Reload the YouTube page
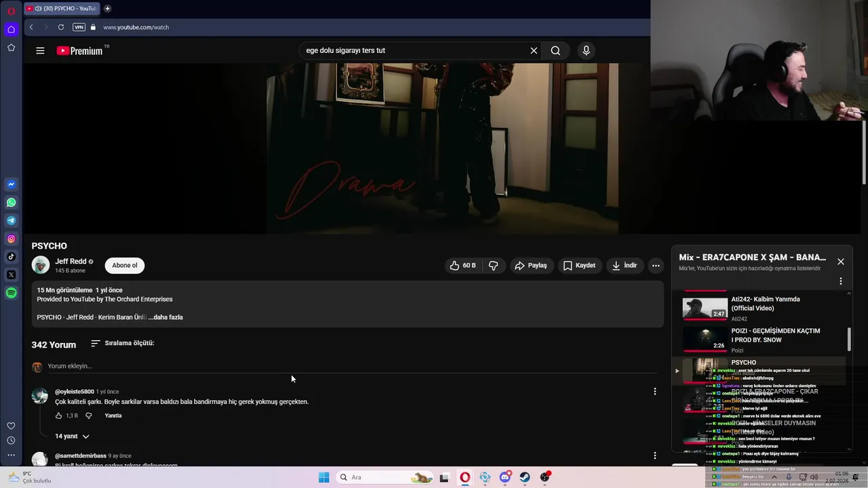The height and width of the screenshot is (488, 868). tap(61, 27)
